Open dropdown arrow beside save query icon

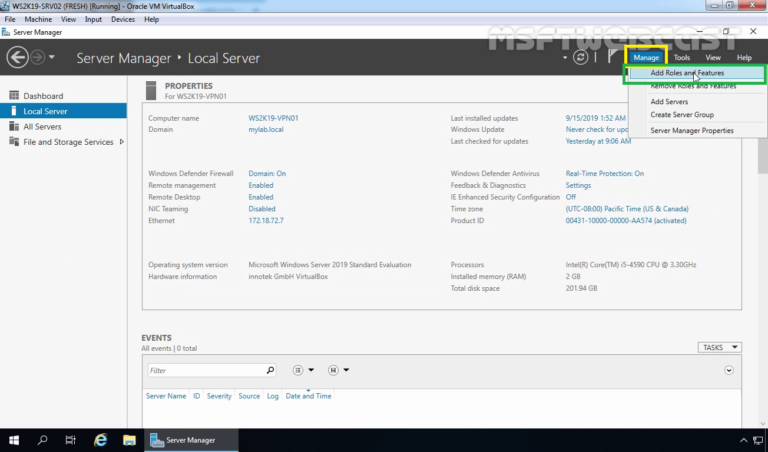tap(346, 370)
